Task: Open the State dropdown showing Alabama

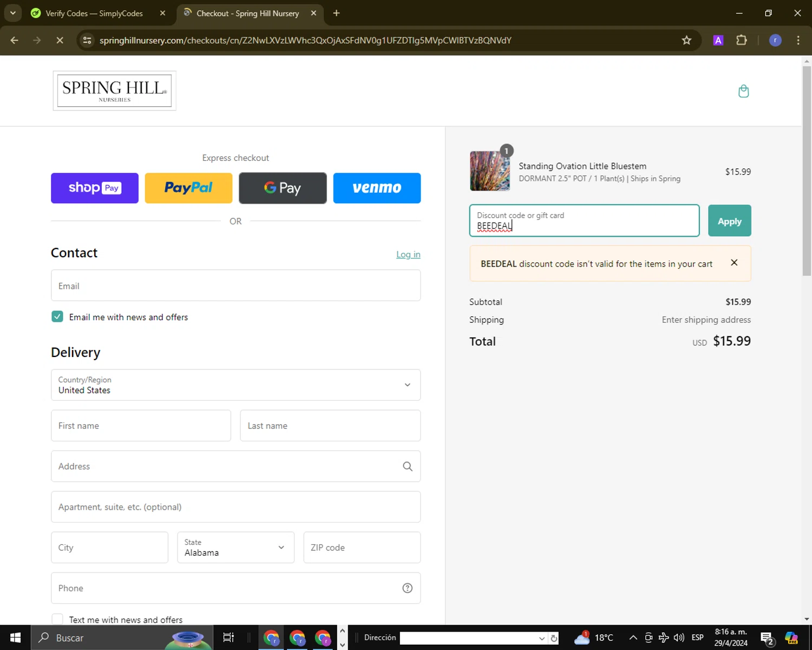Action: 235,548
